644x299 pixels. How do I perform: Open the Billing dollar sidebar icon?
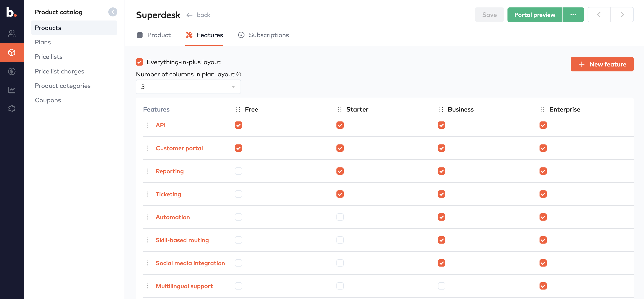tap(12, 71)
